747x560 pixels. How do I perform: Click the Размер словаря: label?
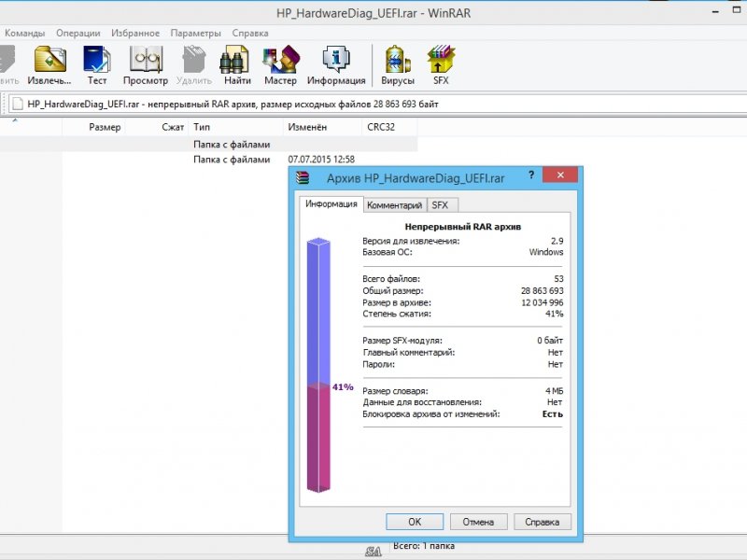395,391
